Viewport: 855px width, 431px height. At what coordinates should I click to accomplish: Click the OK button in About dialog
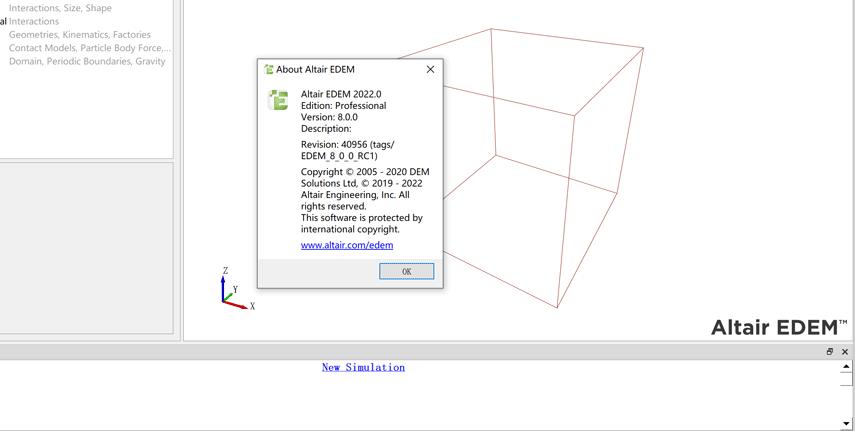(406, 271)
